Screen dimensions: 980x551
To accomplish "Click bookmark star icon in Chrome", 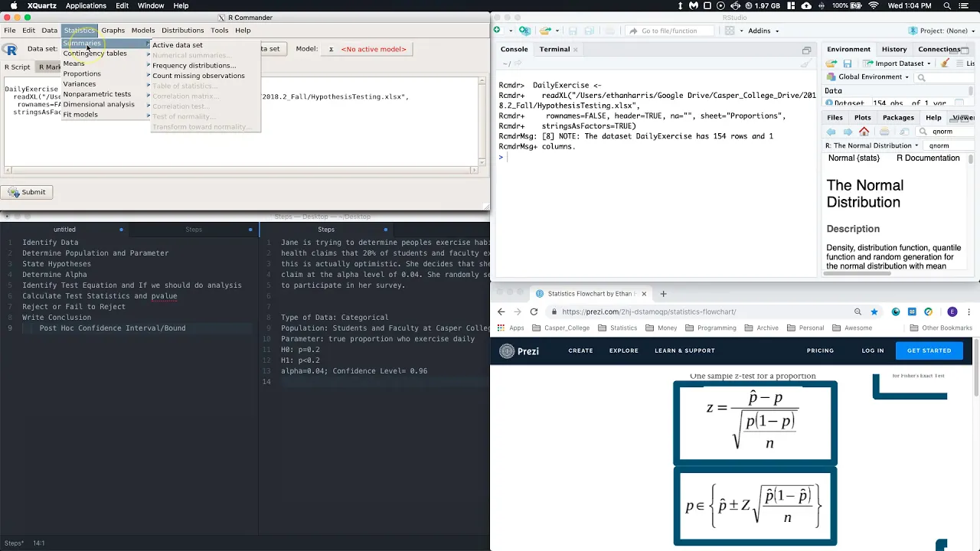I will [874, 311].
